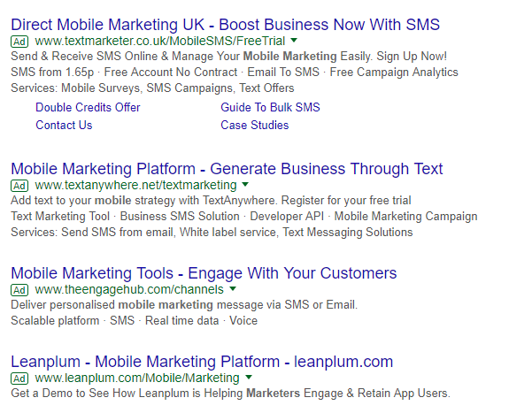Open Mobile Marketing Platform textanywhere headline

click(227, 169)
